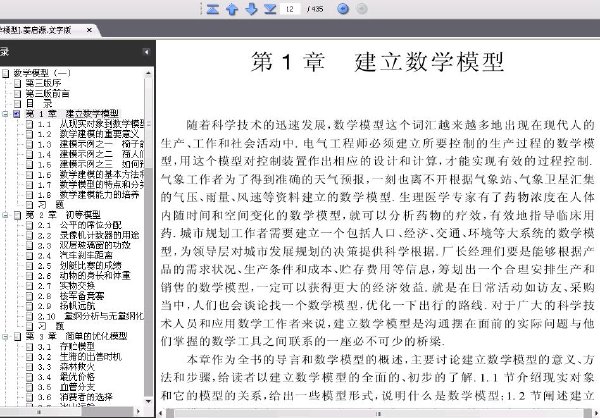Viewport: 600px width, 418px height.
Task: Collapse the 第 3 章 简单的优化模型 node
Action: (x=5, y=336)
